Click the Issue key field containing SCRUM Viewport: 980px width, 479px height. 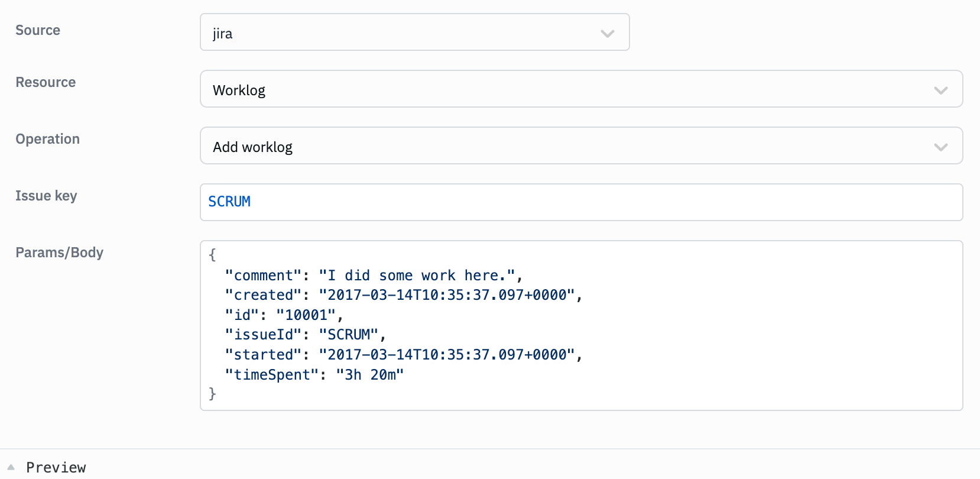(x=581, y=202)
